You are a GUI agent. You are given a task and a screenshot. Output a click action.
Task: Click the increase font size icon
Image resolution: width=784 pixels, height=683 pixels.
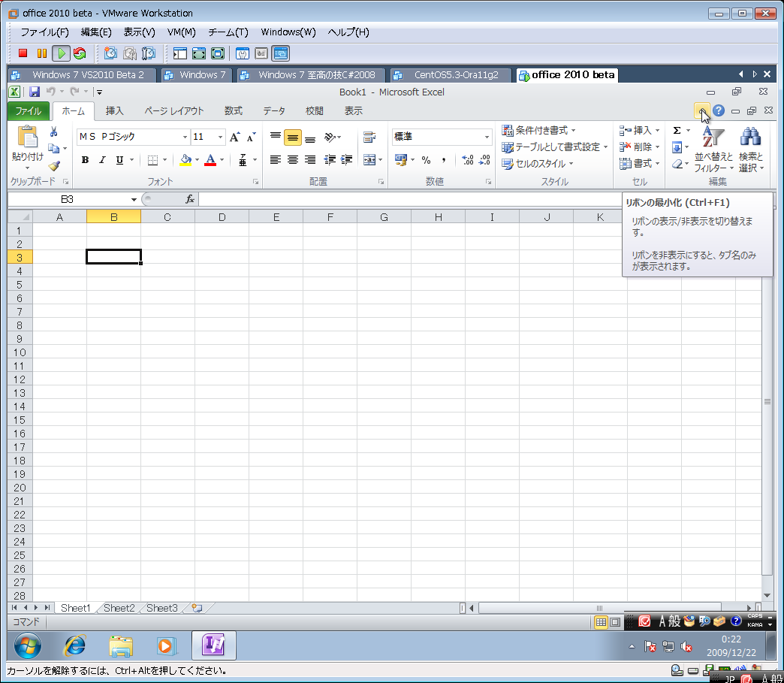[x=235, y=138]
